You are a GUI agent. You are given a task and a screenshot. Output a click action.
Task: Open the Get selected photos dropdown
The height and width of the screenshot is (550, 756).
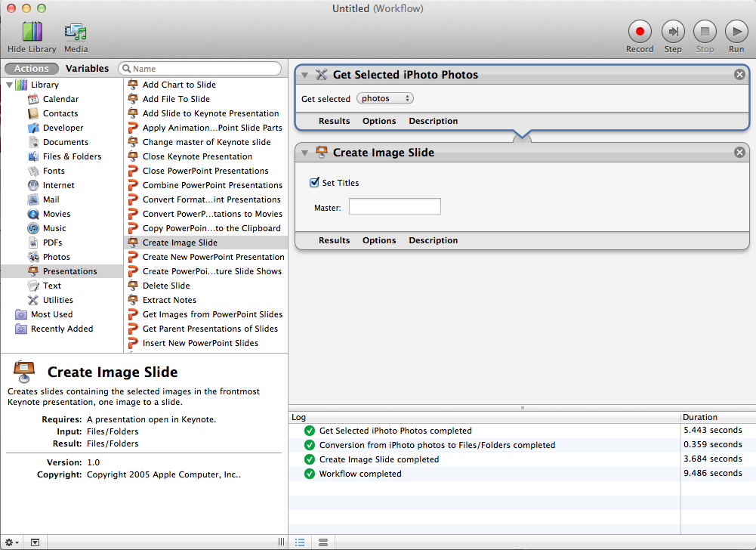coord(384,98)
